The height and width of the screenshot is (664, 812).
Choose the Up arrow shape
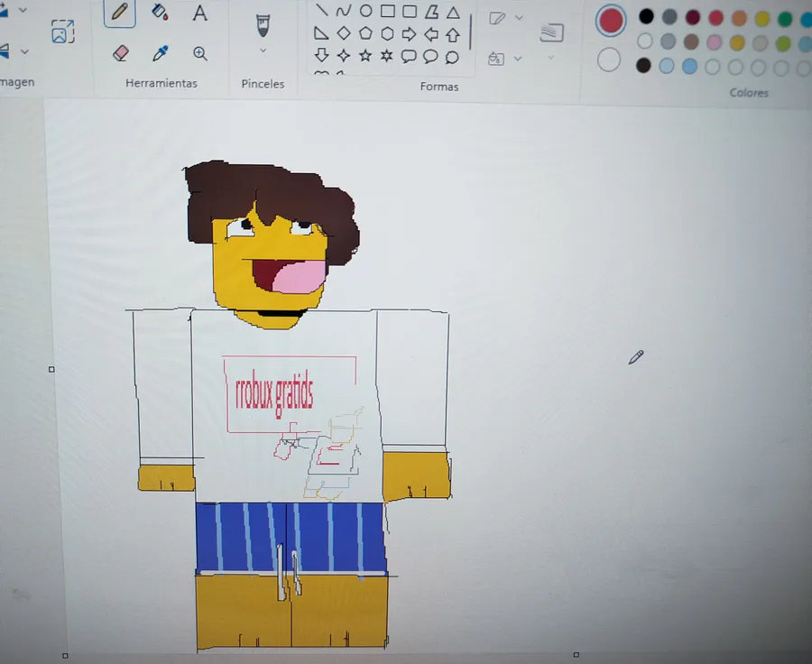453,34
